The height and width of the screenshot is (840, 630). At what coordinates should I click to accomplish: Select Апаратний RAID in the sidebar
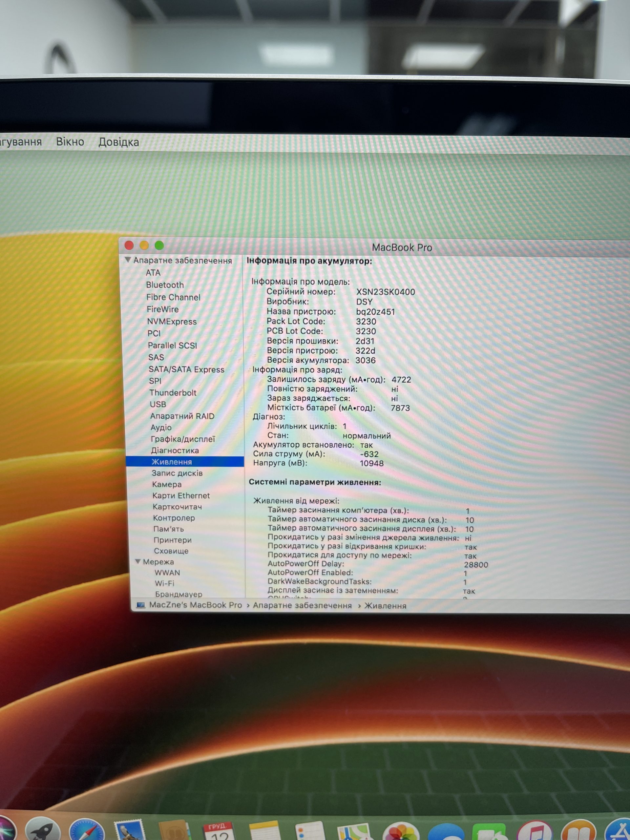[x=182, y=416]
